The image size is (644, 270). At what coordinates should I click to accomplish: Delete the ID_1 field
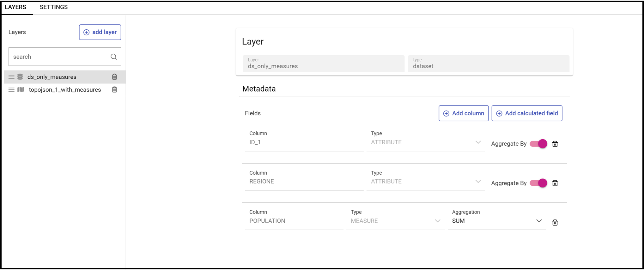pyautogui.click(x=555, y=144)
